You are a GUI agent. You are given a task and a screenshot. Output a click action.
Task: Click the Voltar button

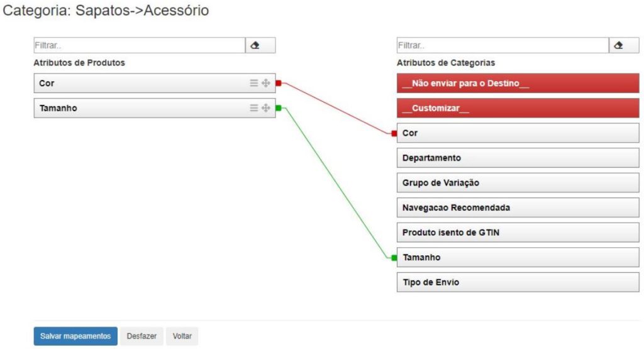tap(182, 336)
